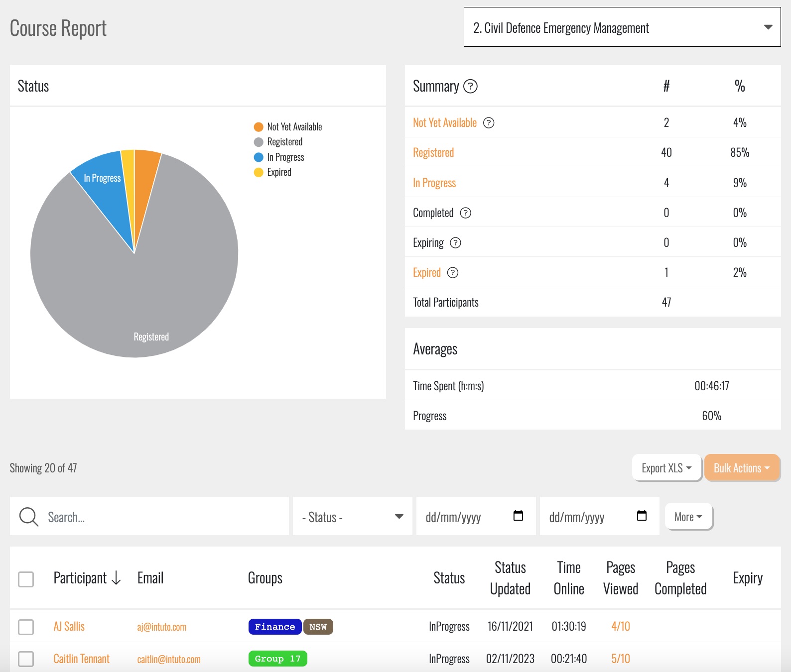Open the second date field calendar picker

tap(642, 516)
